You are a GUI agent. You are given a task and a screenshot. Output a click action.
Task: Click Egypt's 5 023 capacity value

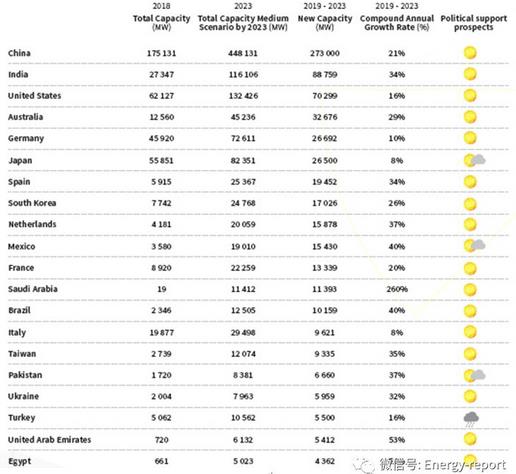coord(243,461)
